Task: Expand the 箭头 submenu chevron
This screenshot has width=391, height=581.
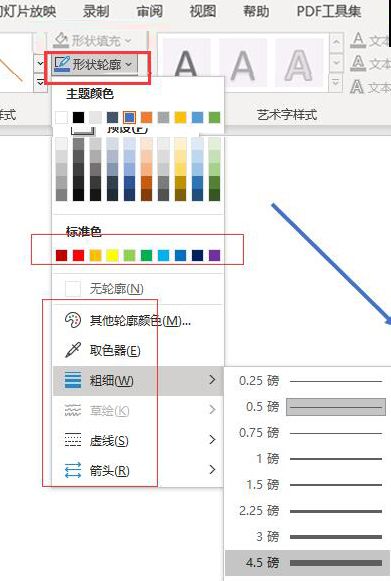Action: coord(212,470)
